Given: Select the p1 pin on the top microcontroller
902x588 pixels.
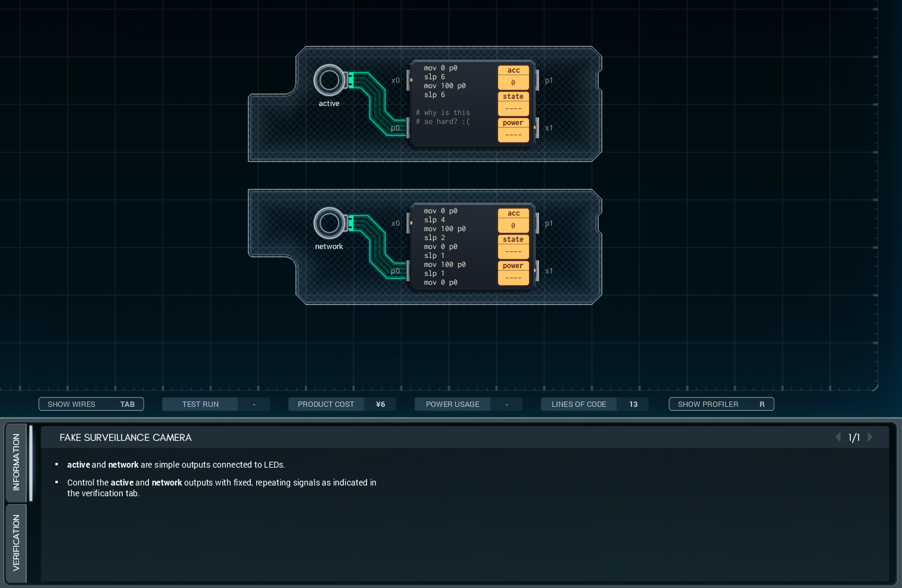Looking at the screenshot, I should coord(537,80).
